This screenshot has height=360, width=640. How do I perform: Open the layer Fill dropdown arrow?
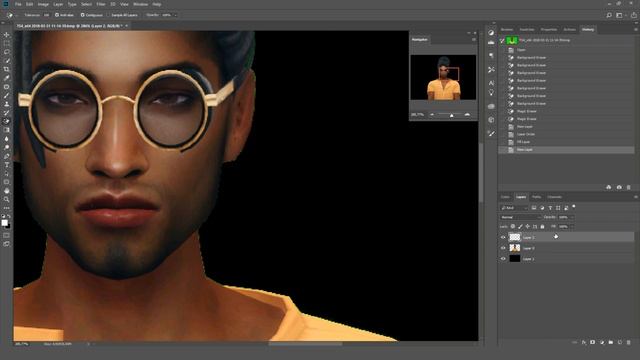[573, 227]
